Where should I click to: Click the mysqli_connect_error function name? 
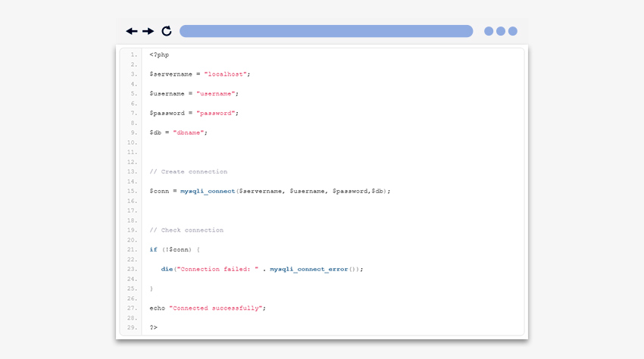(x=309, y=270)
